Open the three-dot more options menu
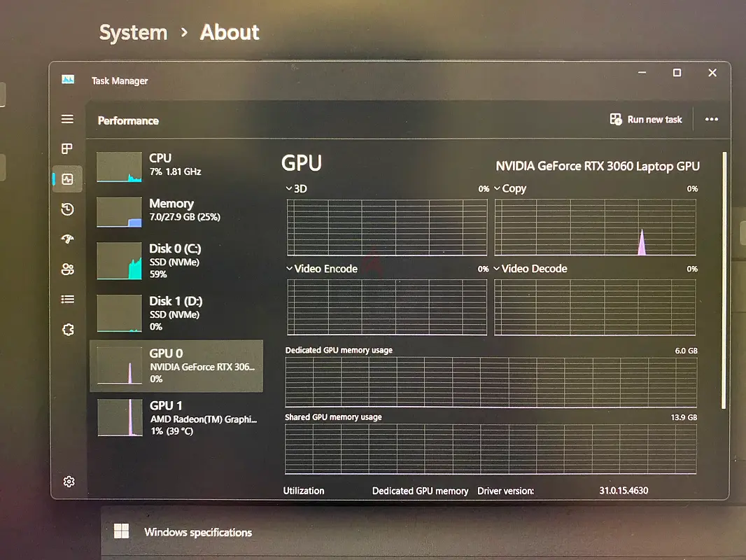746x560 pixels. click(712, 120)
